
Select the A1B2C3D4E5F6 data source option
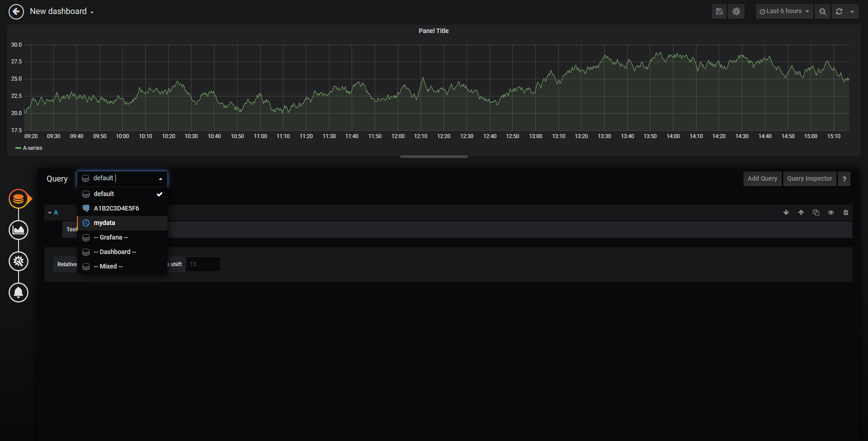tap(116, 208)
